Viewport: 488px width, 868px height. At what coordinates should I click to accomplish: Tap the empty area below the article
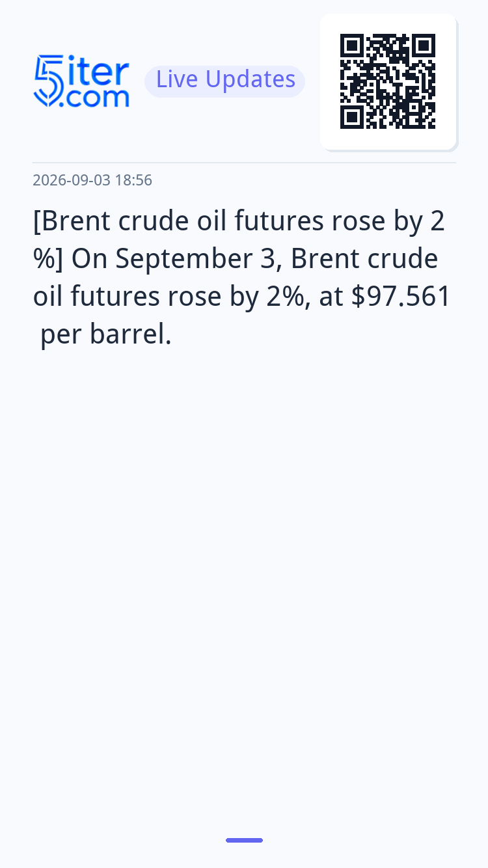[244, 586]
